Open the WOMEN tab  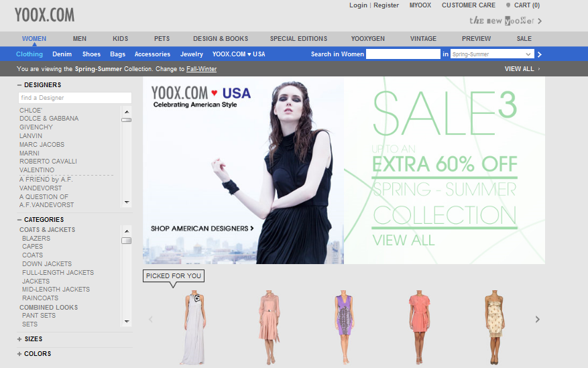[x=34, y=39]
